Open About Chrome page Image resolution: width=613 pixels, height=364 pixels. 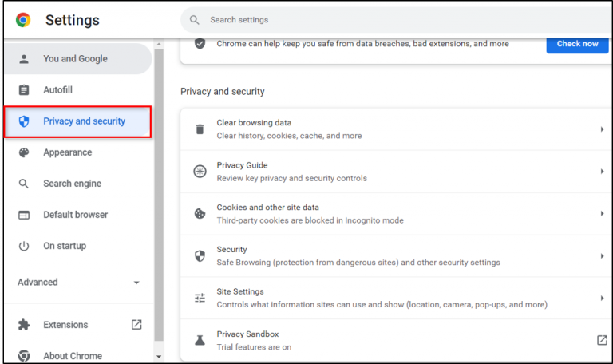pyautogui.click(x=73, y=356)
